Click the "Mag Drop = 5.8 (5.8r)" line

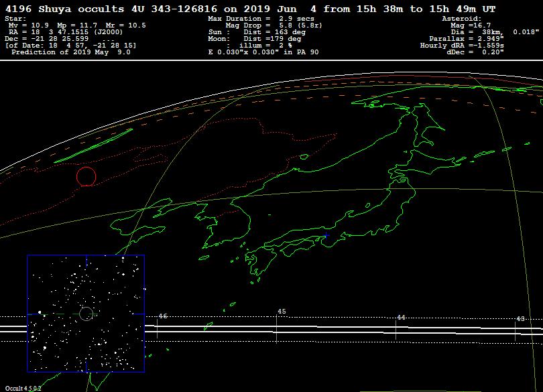tap(274, 25)
